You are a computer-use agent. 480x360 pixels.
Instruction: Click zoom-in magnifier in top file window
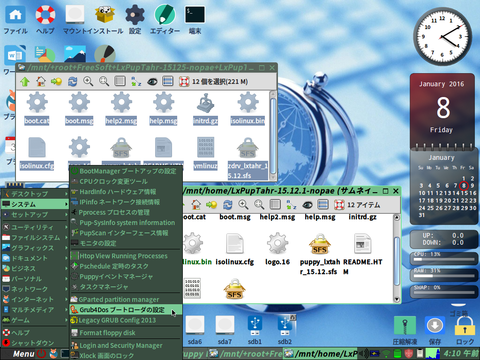88,81
